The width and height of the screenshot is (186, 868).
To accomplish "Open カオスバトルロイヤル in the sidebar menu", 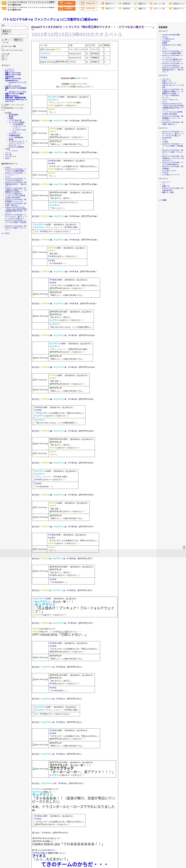I will tap(13, 86).
